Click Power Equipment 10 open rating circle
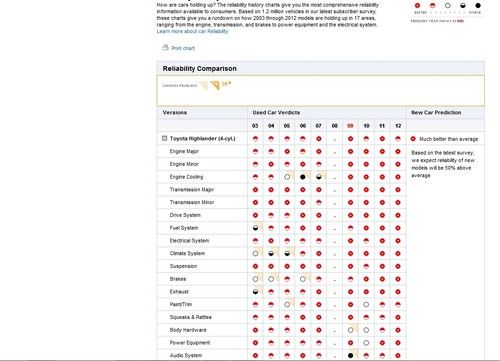 click(x=366, y=343)
